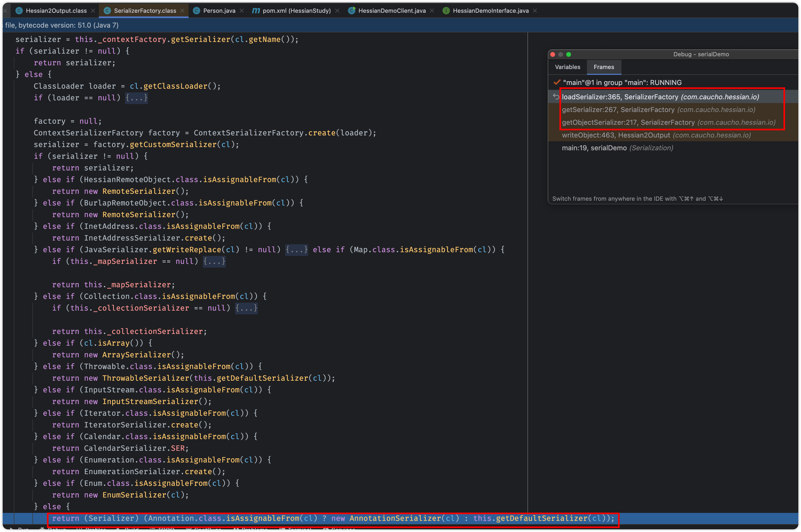Screen dimensions: 801x532
Task: Click the runnable class icon on HessianDemoClient.java tab
Action: point(352,11)
